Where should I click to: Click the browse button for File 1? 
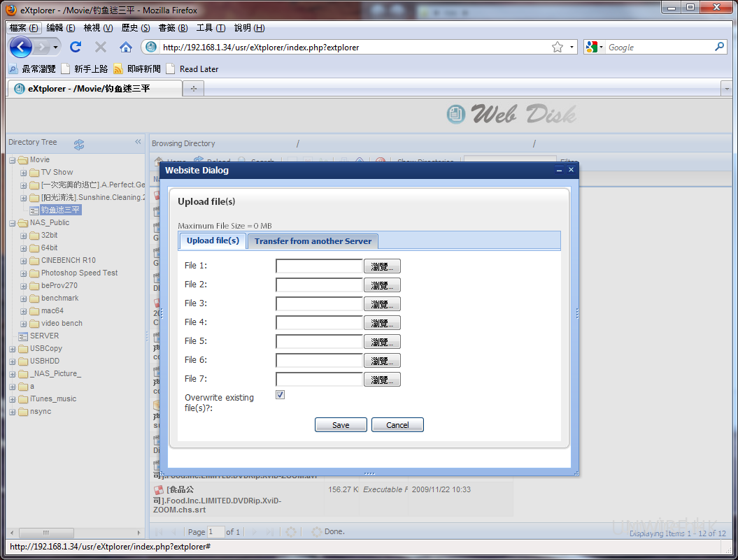pyautogui.click(x=382, y=266)
